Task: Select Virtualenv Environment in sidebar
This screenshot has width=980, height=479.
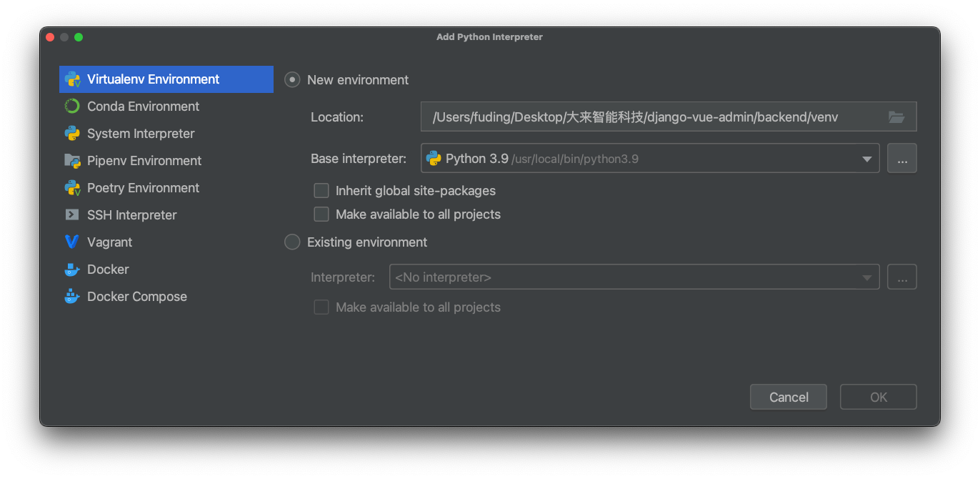Action: 166,79
